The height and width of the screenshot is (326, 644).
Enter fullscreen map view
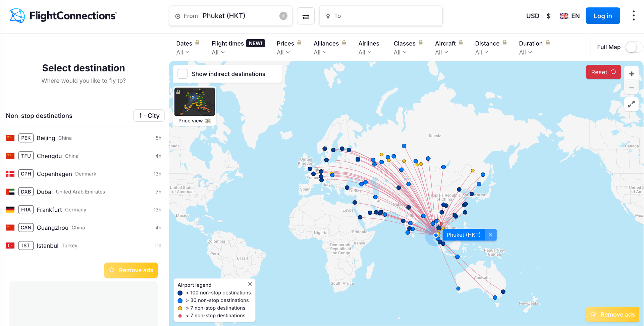coord(632,104)
